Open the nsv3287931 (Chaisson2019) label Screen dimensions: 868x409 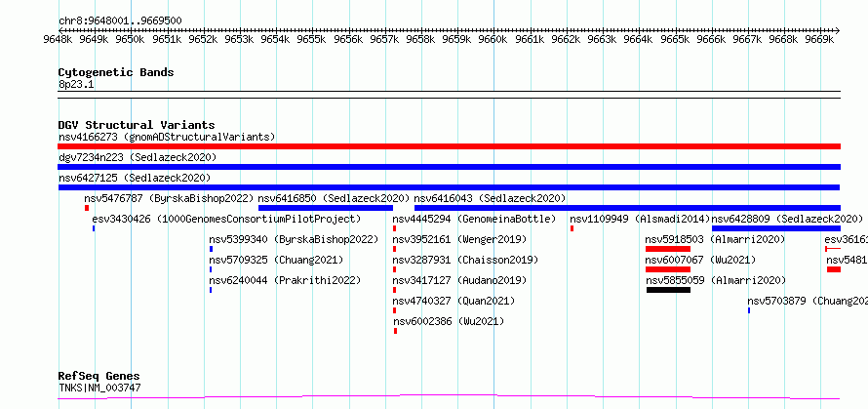pos(465,260)
